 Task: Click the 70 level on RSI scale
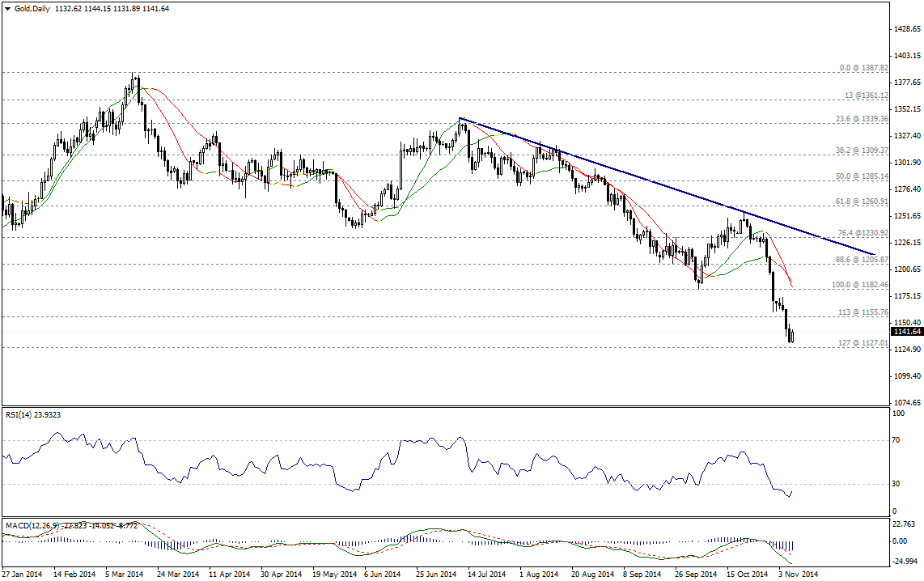click(x=896, y=441)
